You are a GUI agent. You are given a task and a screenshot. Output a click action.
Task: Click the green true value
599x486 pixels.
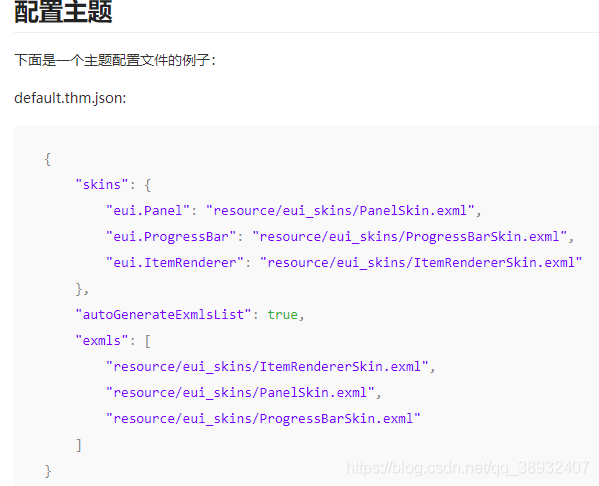coord(282,314)
